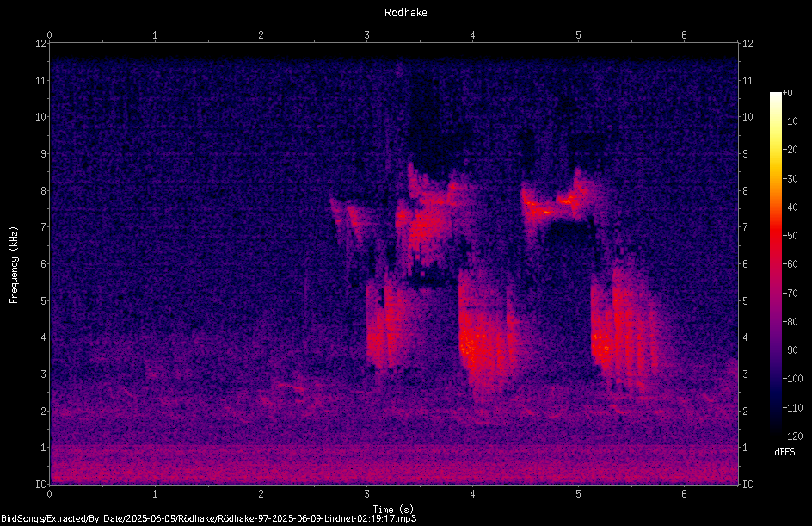Click the +0 mark on color scale
The height and width of the screenshot is (526, 812).
(787, 93)
